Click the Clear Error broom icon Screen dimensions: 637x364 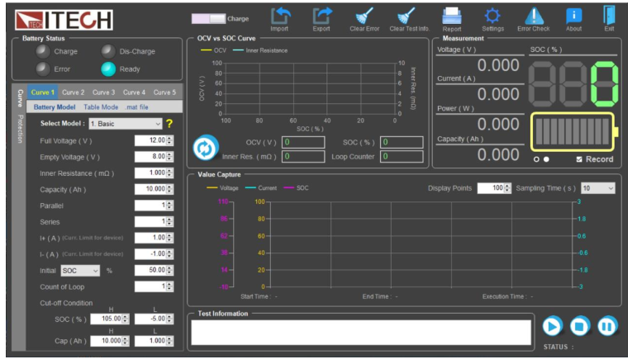[364, 16]
